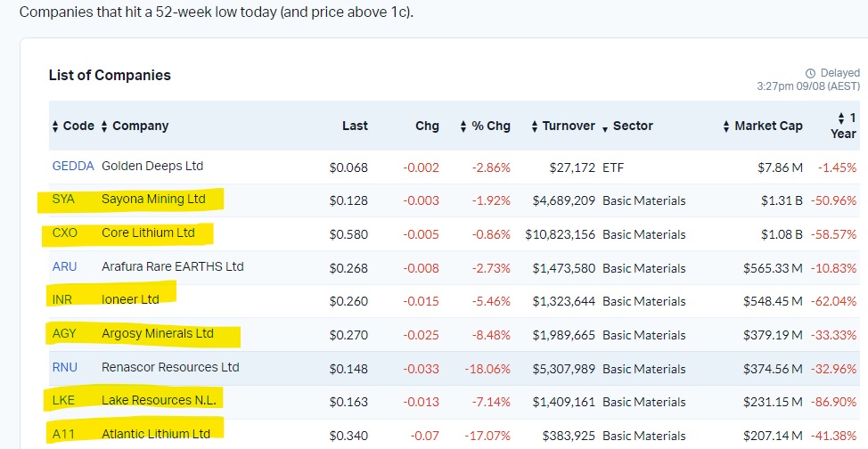The image size is (868, 449).
Task: Click turnover value $4,689,209
Action: coord(563,201)
